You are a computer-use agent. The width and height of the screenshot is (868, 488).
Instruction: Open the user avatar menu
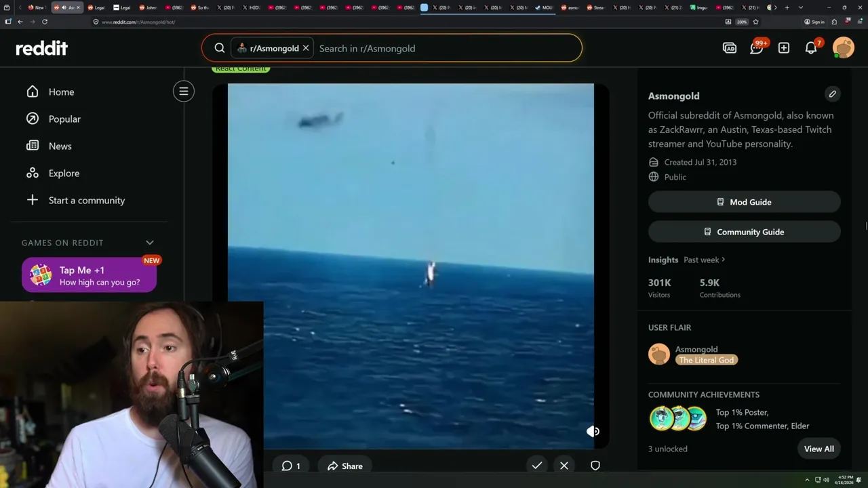844,48
